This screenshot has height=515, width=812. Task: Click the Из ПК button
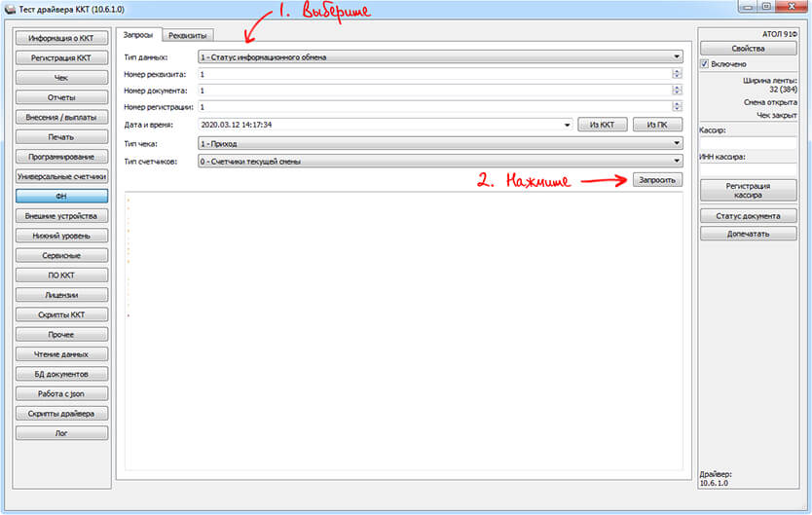click(657, 125)
